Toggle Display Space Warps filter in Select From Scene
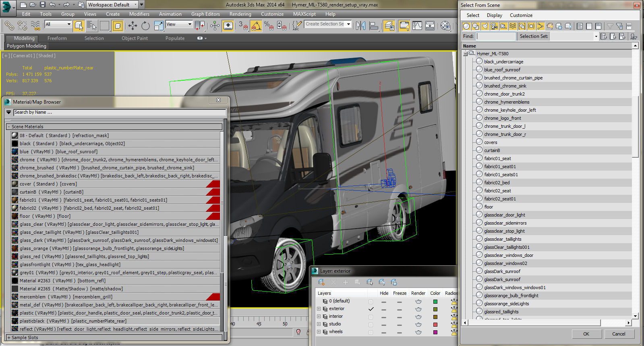644x346 pixels. tap(513, 26)
